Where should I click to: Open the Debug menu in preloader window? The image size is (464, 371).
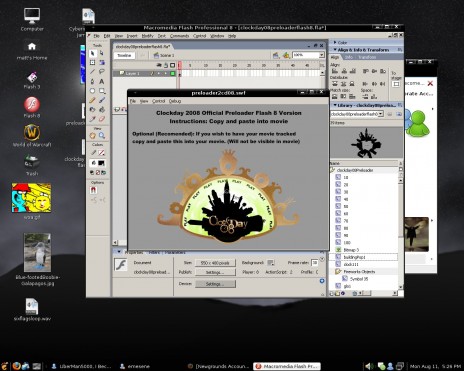175,101
